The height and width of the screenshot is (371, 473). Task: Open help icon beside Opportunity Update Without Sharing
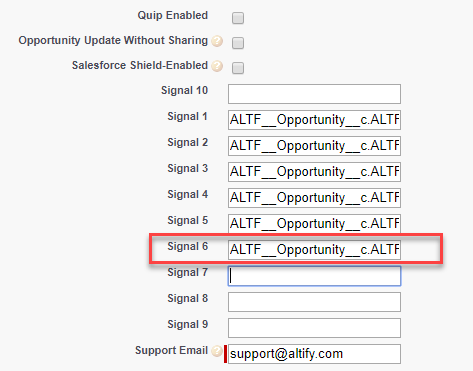pyautogui.click(x=217, y=41)
